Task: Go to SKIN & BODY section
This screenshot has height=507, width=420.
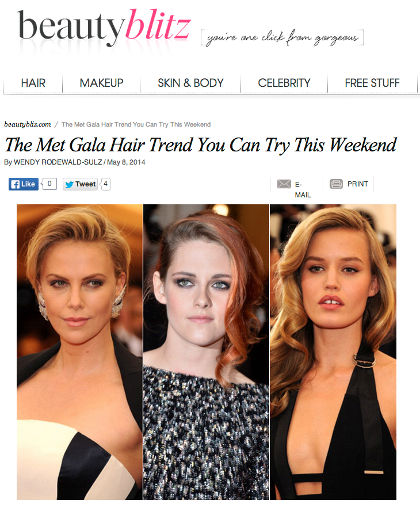Action: click(x=190, y=83)
